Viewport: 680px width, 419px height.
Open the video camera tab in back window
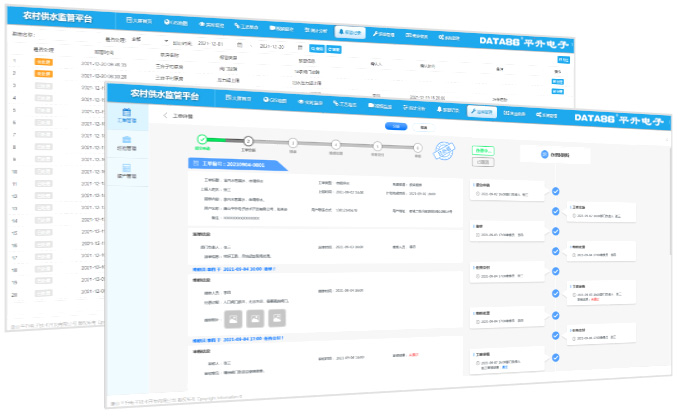click(x=281, y=28)
